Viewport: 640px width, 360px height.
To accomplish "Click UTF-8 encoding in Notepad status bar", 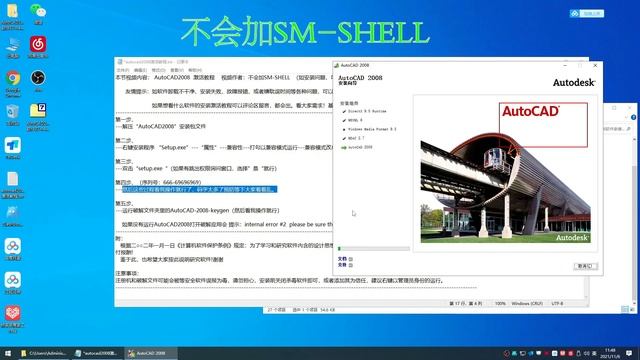I will (557, 304).
